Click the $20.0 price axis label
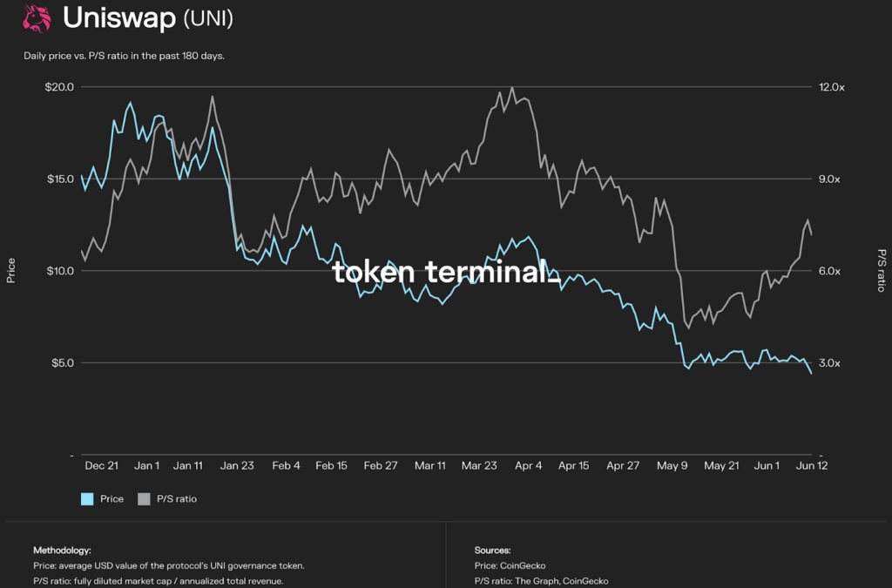The height and width of the screenshot is (588, 892). click(59, 87)
